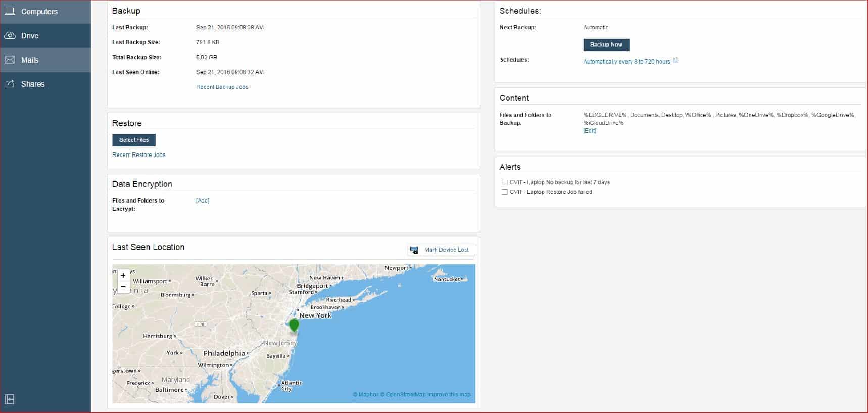The height and width of the screenshot is (413, 868).
Task: Click the Shares export icon
Action: (x=10, y=84)
